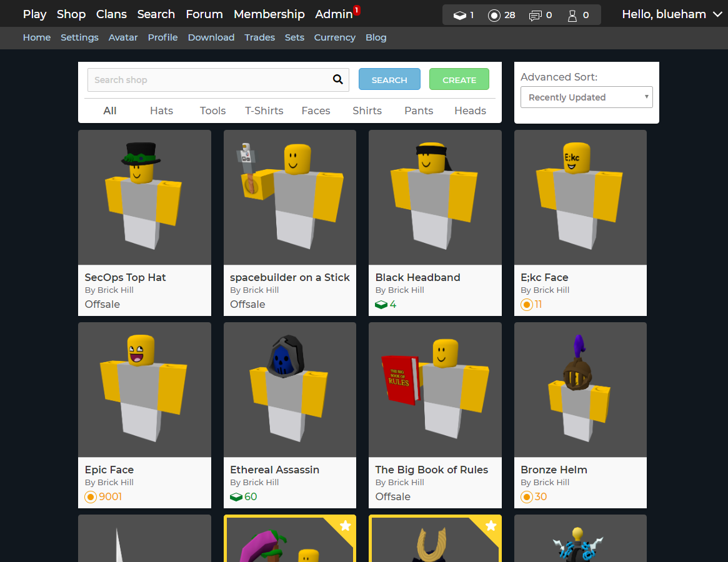This screenshot has width=728, height=562.
Task: Open Membership in top navigation
Action: tap(269, 14)
